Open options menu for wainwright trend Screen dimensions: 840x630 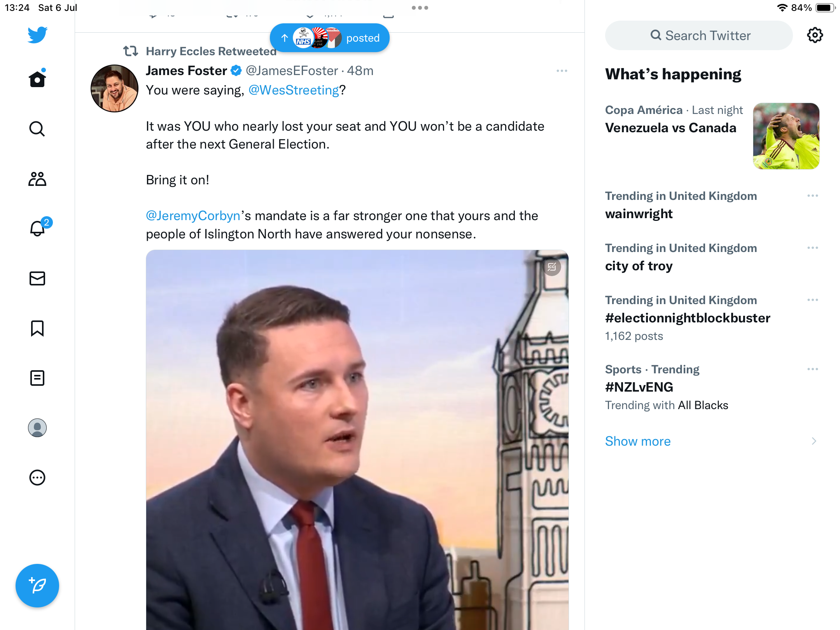click(812, 196)
